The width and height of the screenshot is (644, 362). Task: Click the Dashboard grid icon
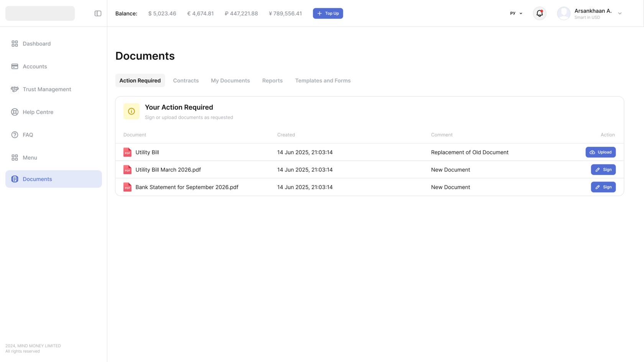(x=15, y=44)
